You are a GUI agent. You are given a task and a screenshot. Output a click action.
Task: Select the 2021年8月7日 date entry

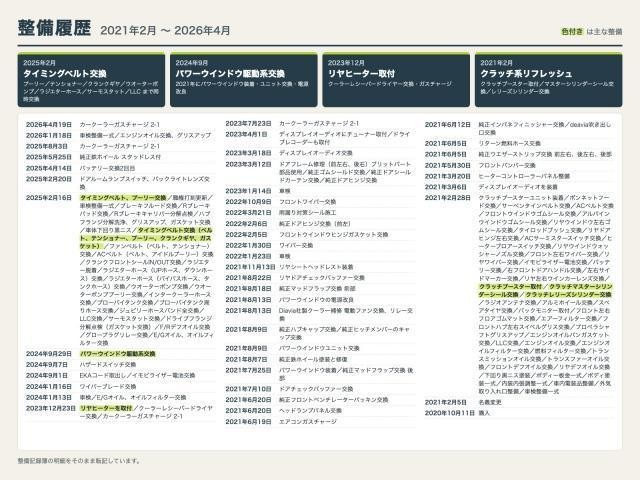point(246,360)
